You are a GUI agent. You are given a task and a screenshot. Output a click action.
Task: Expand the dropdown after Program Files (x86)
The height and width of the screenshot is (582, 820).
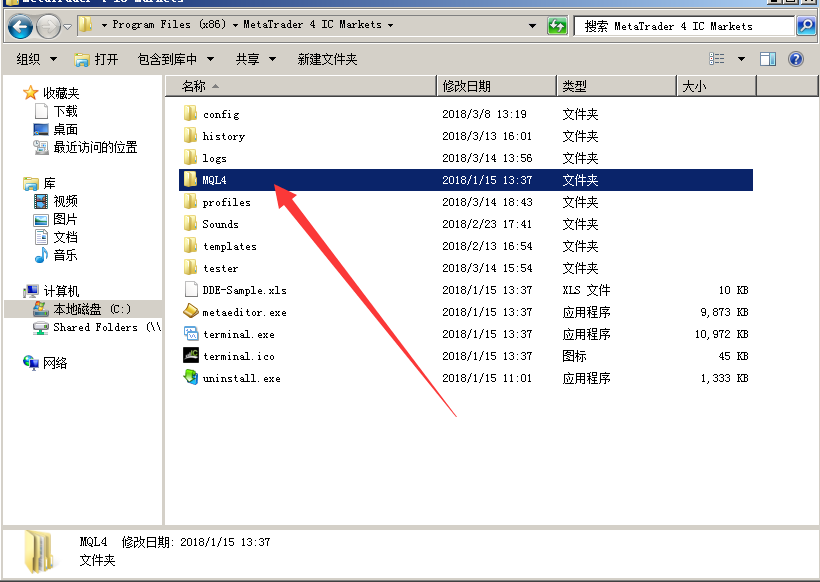[x=235, y=25]
